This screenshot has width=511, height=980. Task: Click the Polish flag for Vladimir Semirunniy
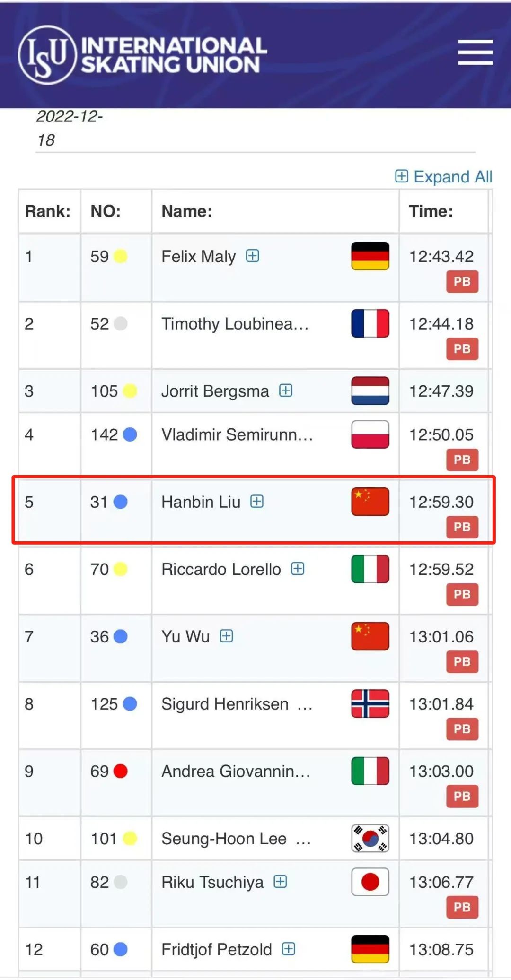(x=370, y=434)
